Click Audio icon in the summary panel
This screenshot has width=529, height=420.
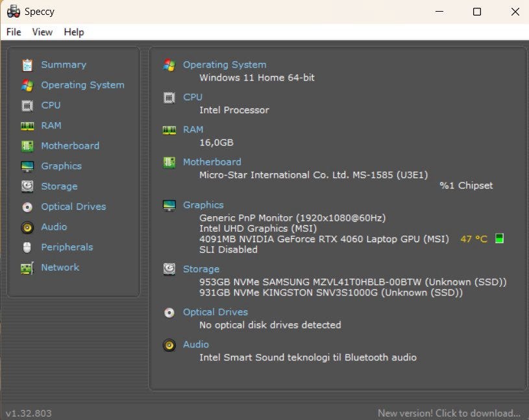tap(169, 345)
